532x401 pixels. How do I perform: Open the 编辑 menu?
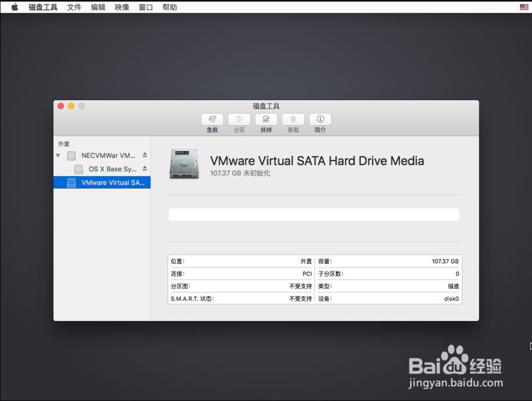point(98,7)
